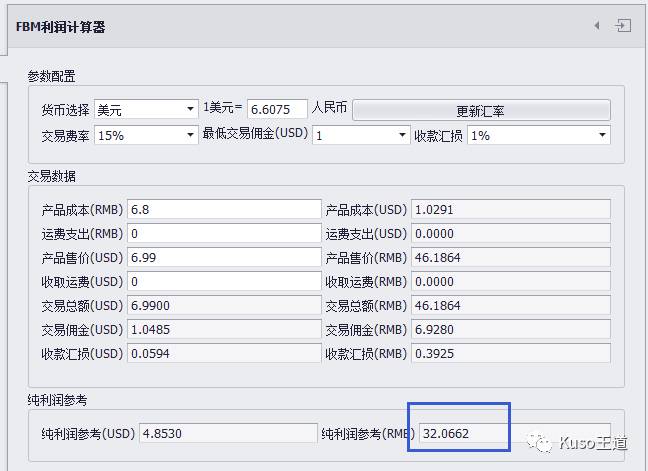Click the 交易总额(USD) field showing 6.9900
The width and height of the screenshot is (648, 471).
[x=223, y=306]
